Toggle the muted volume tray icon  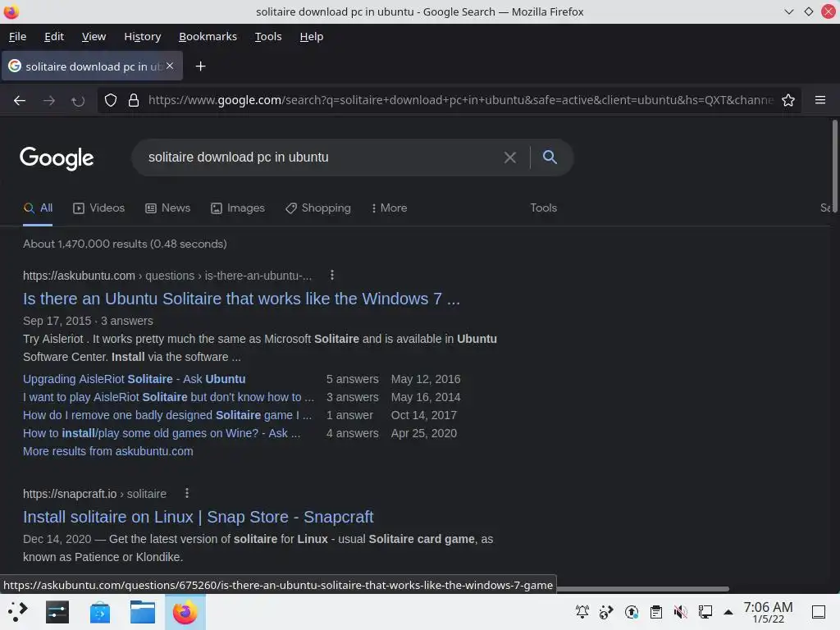click(x=680, y=611)
